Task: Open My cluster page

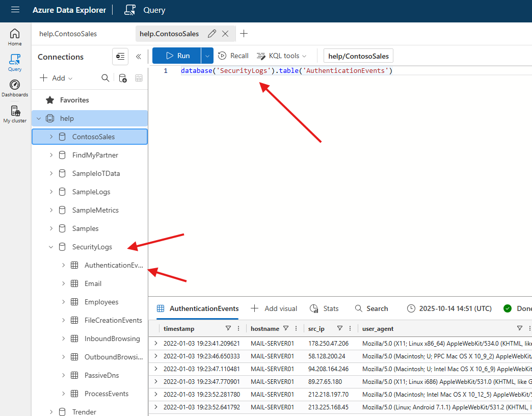Action: tap(15, 114)
